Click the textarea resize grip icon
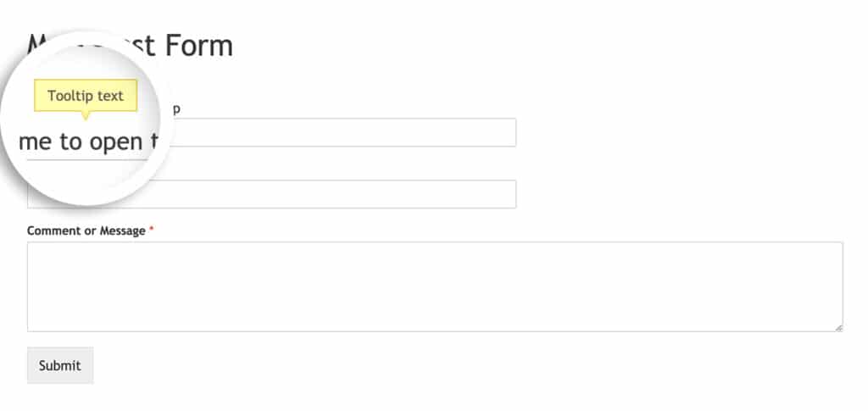868x411 pixels. (838, 327)
